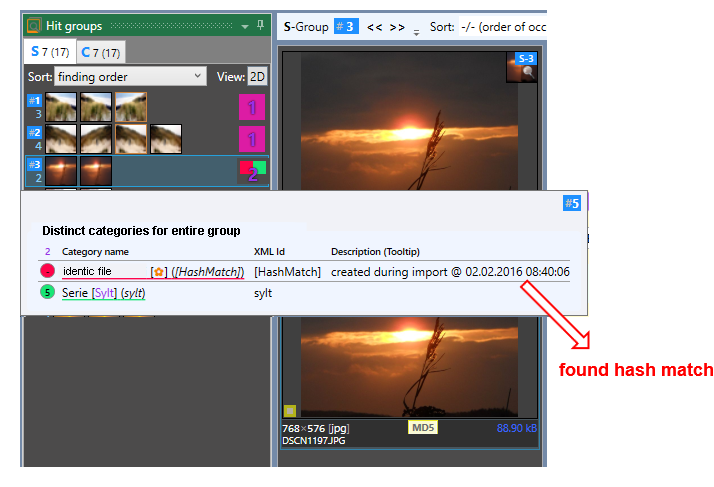Click the sylt XML Id cell
The width and height of the screenshot is (714, 487).
click(263, 293)
